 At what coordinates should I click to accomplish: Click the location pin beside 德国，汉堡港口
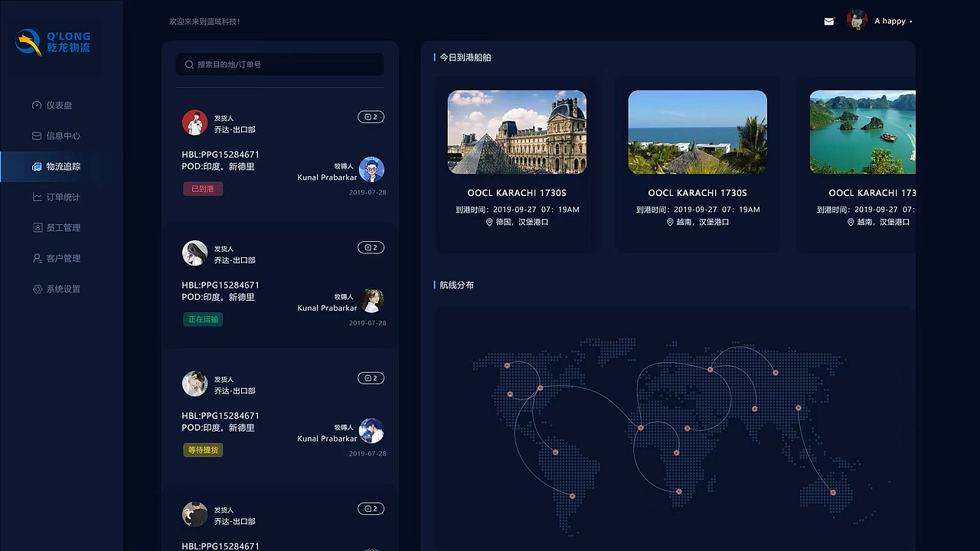489,222
